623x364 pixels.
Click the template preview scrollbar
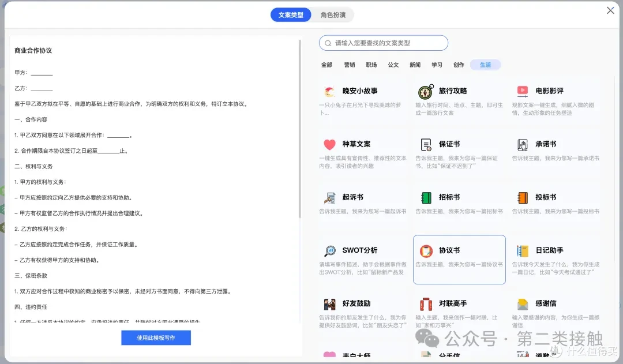[299, 129]
